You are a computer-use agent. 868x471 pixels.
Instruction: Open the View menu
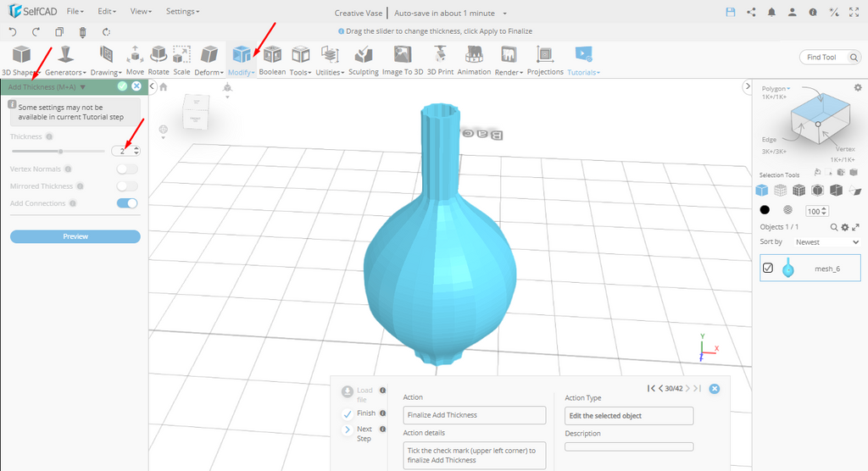[x=141, y=11]
